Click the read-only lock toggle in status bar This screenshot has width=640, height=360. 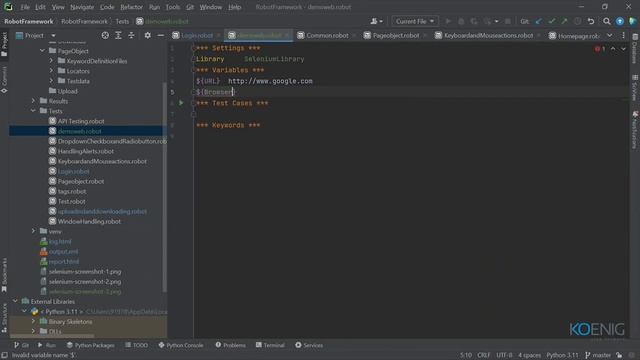pos(619,355)
